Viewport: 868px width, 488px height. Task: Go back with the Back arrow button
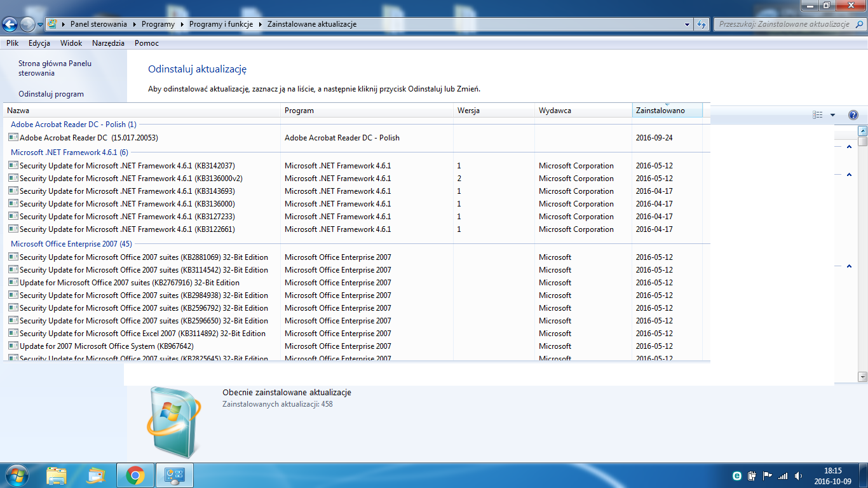(x=10, y=25)
